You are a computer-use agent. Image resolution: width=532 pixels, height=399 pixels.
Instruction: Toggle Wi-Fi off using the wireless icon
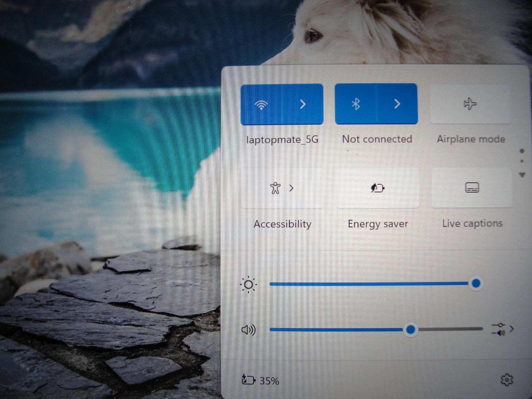261,104
